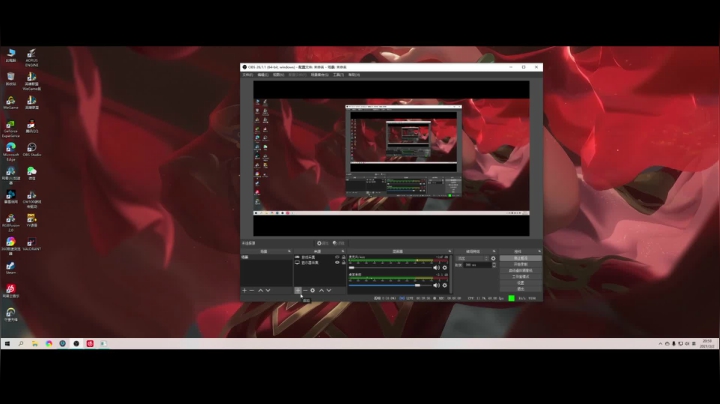Click the Desktop Audio blue volume slider
The width and height of the screenshot is (720, 404).
[x=390, y=285]
